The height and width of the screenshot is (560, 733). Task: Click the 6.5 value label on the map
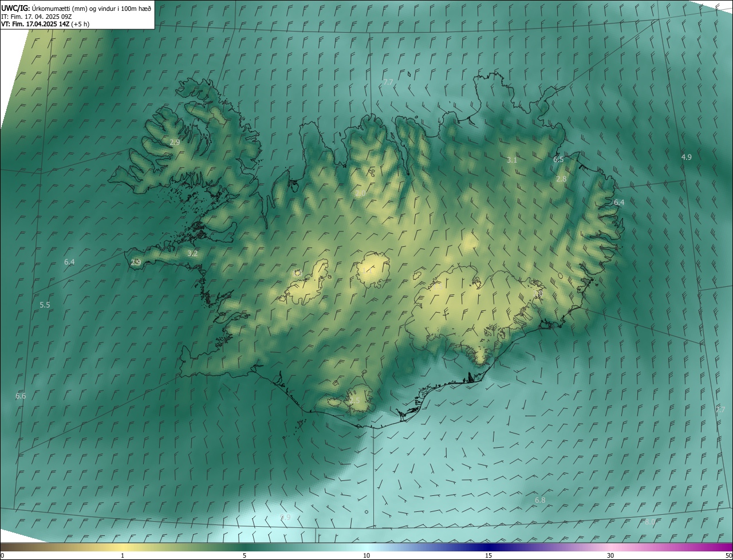(558, 160)
